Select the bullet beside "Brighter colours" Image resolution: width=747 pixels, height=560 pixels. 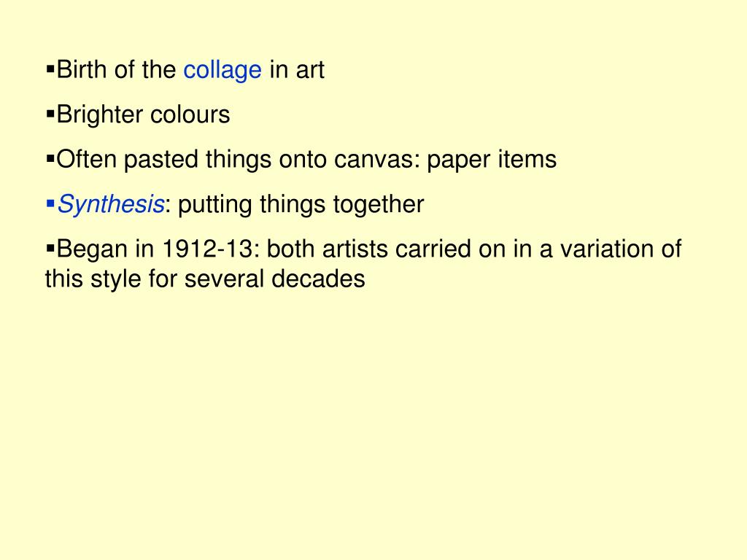50,113
